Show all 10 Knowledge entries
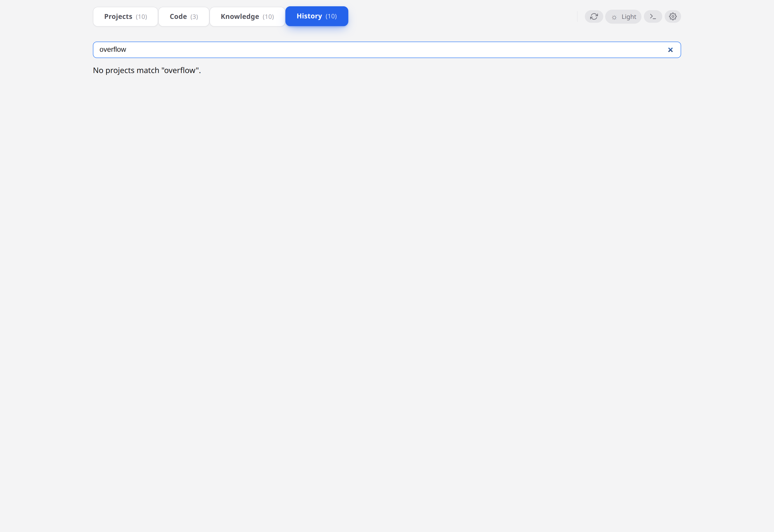The height and width of the screenshot is (532, 774). pos(247,16)
